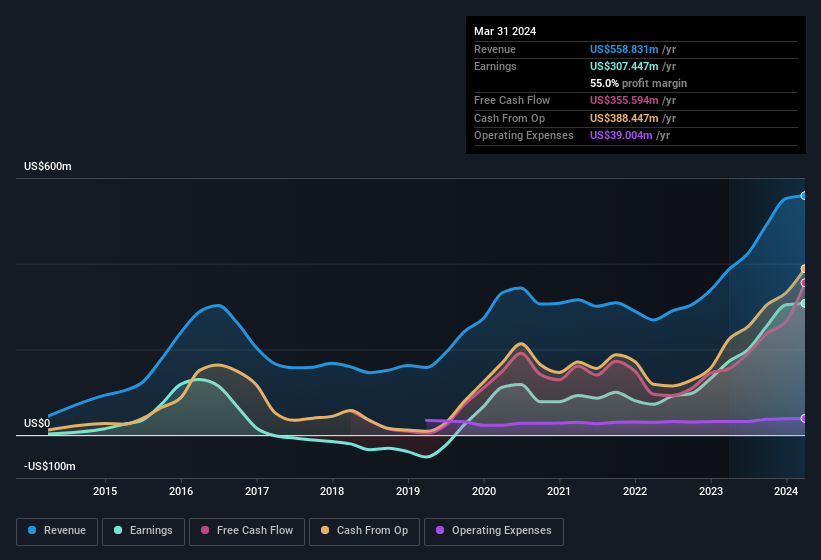Click the 2023 x-axis year label
This screenshot has height=560, width=821.
tap(711, 491)
